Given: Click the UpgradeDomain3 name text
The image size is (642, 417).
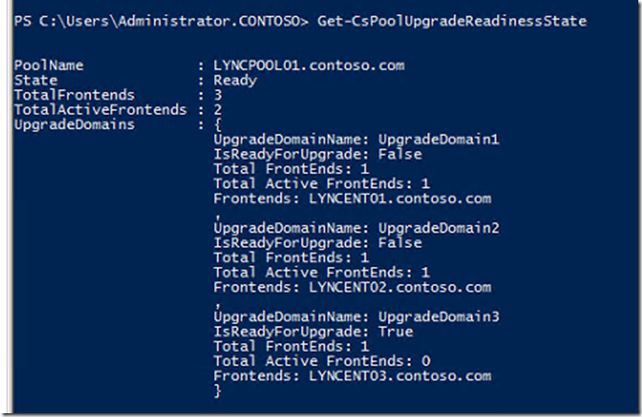Looking at the screenshot, I should click(439, 317).
